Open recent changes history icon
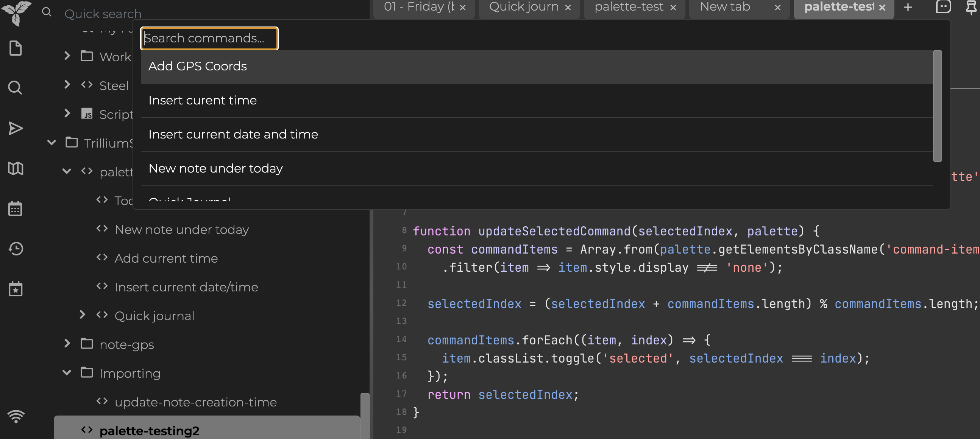This screenshot has width=980, height=439. (x=15, y=249)
